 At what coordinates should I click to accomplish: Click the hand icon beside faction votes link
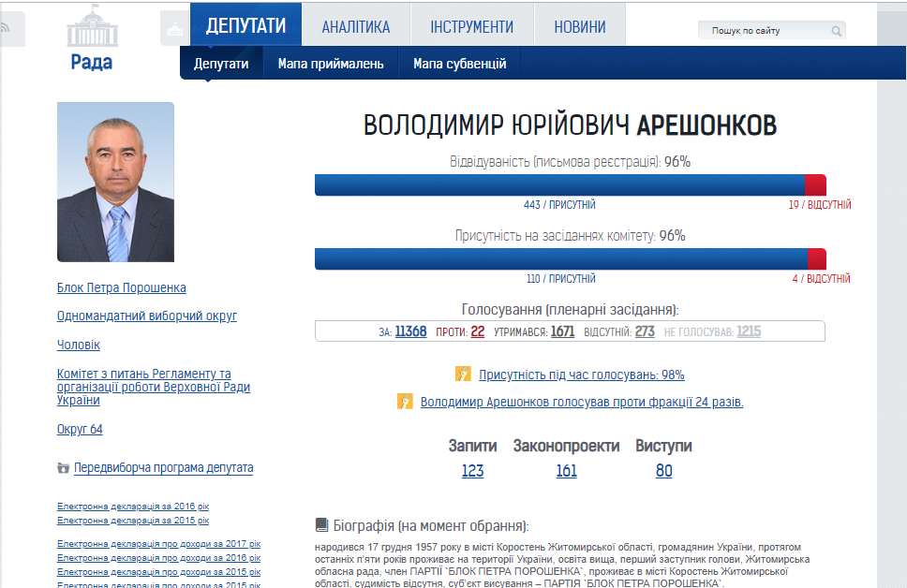405,402
